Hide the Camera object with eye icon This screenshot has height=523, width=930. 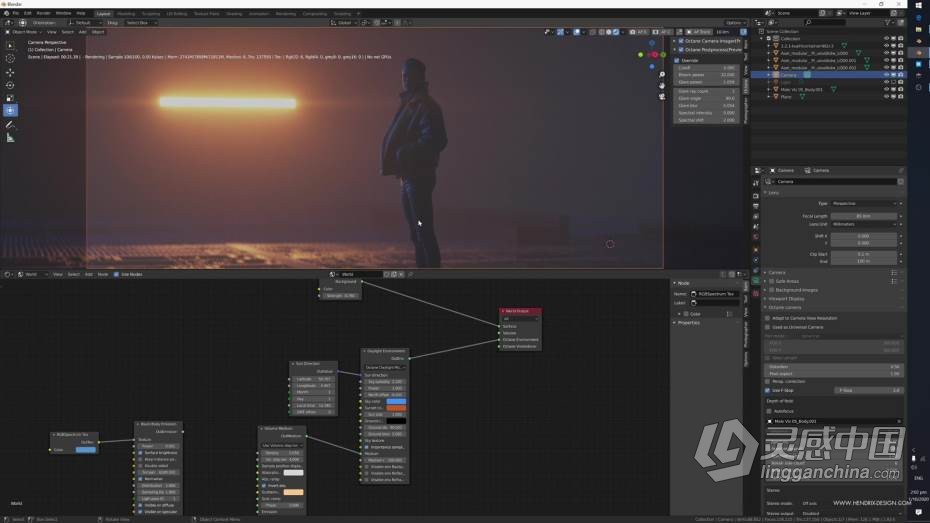(887, 75)
